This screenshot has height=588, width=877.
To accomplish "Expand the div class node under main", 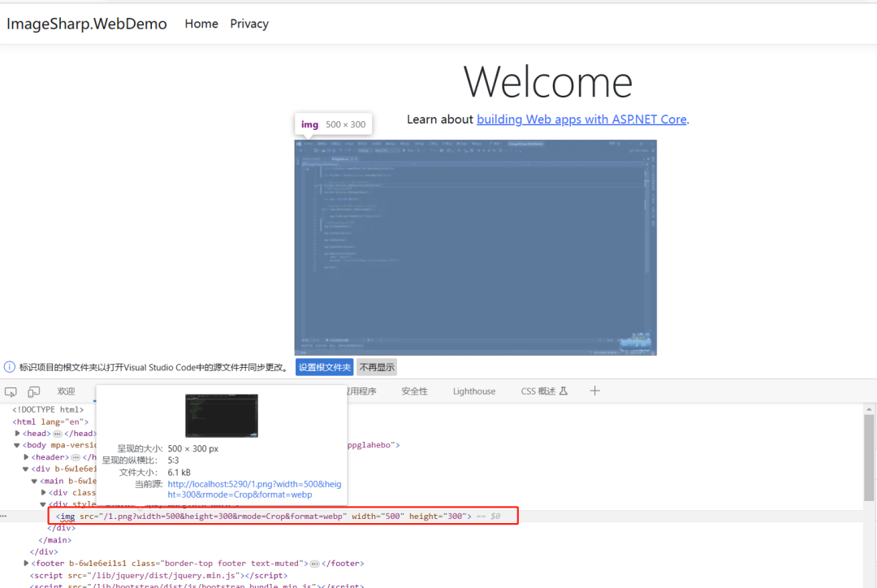I will 43,493.
